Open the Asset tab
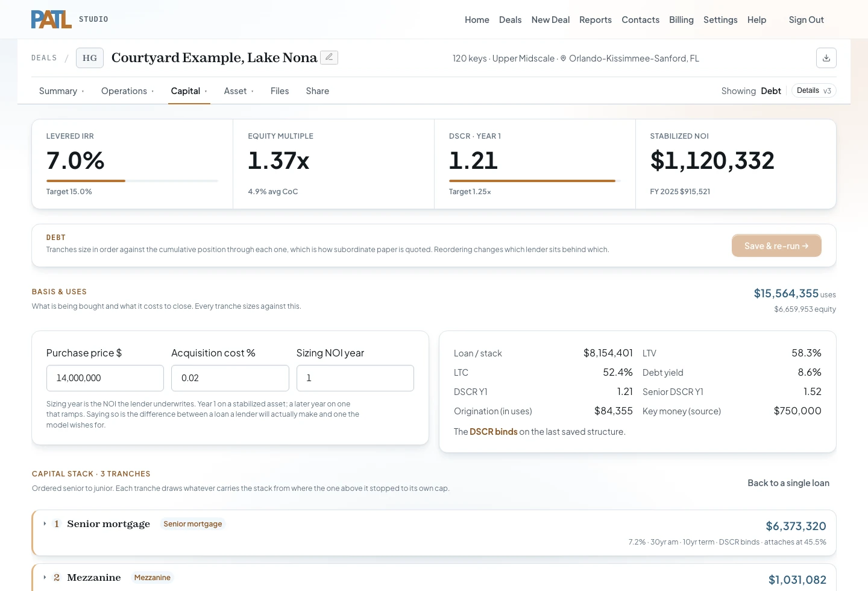This screenshot has width=868, height=591. tap(239, 91)
